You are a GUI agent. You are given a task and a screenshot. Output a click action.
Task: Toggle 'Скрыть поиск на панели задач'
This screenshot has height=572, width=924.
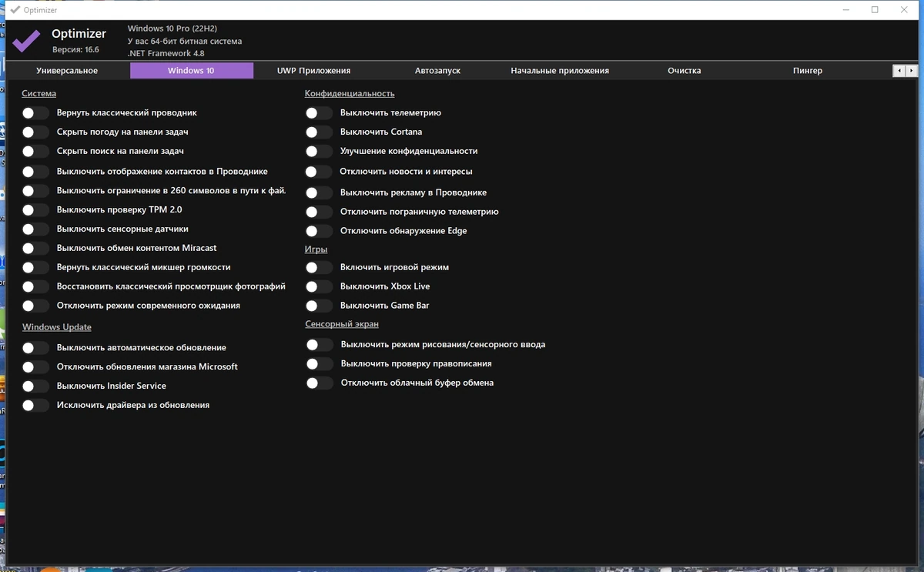(x=35, y=151)
